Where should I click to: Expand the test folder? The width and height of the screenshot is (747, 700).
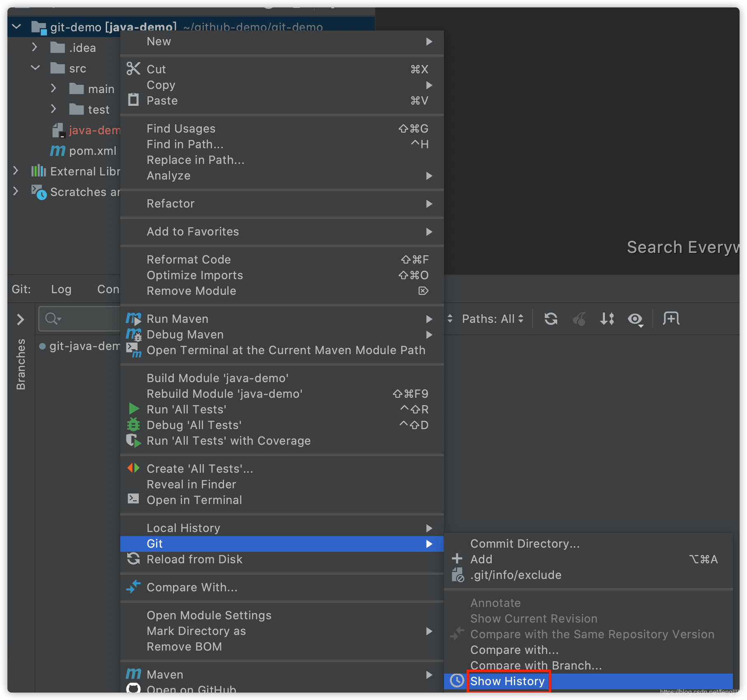pyautogui.click(x=54, y=109)
